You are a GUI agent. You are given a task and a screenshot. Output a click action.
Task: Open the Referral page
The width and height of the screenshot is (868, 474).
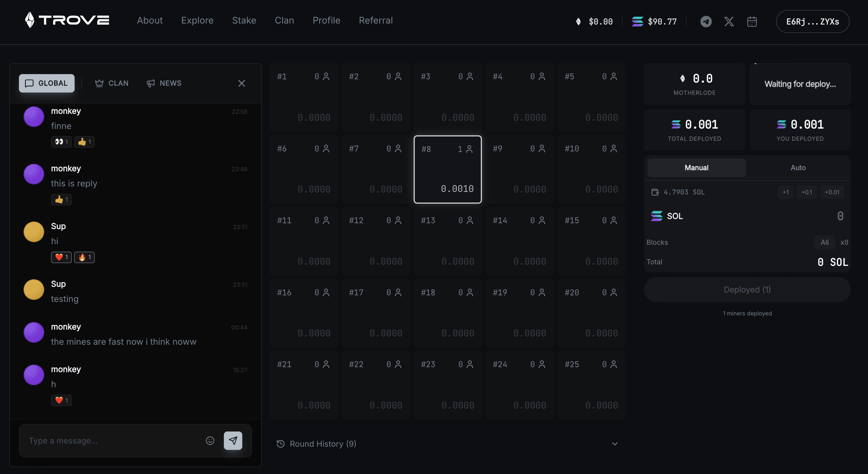[x=376, y=20]
